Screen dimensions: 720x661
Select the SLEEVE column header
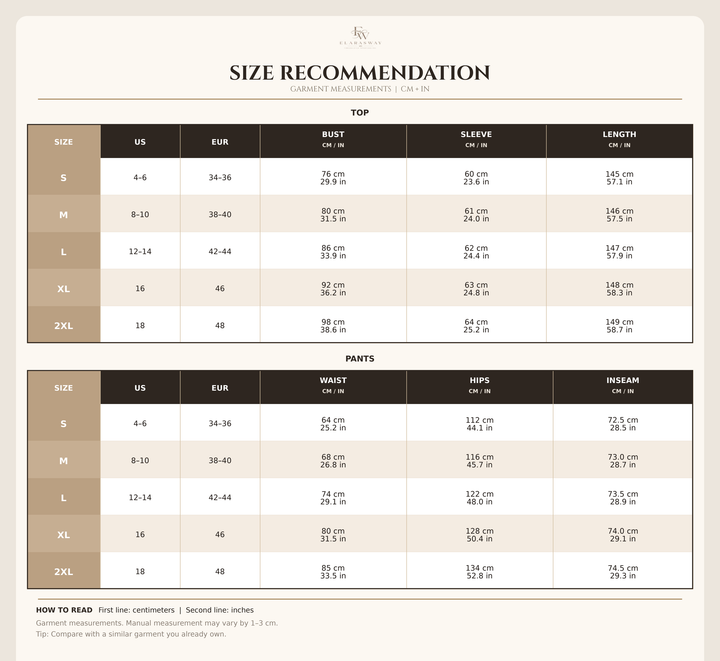coord(476,140)
